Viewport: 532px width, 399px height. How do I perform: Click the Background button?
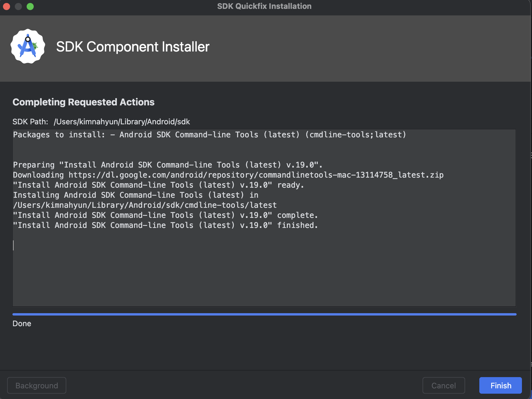pyautogui.click(x=37, y=385)
